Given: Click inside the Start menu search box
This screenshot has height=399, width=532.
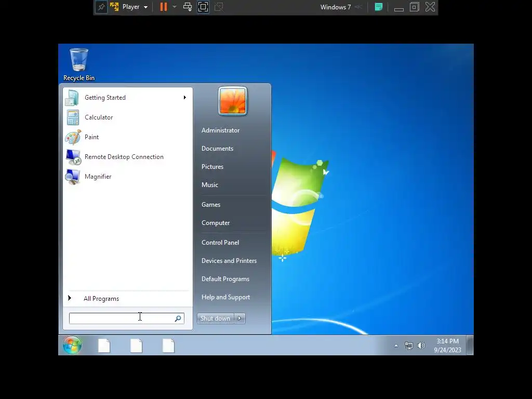Looking at the screenshot, I should point(127,318).
